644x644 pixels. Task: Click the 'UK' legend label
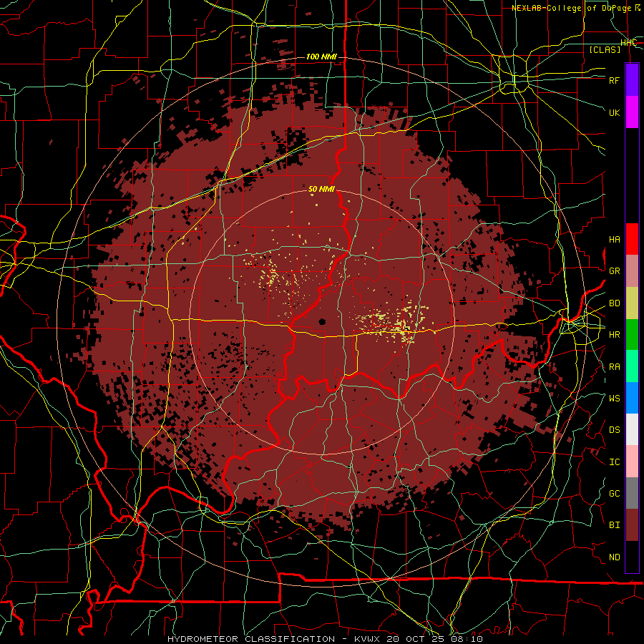(x=614, y=112)
